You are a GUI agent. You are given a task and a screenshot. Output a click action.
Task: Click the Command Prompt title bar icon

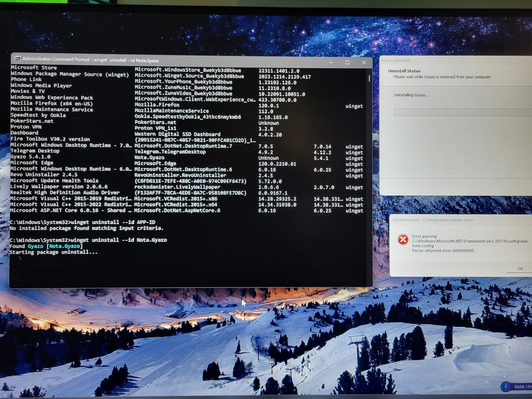[17, 58]
